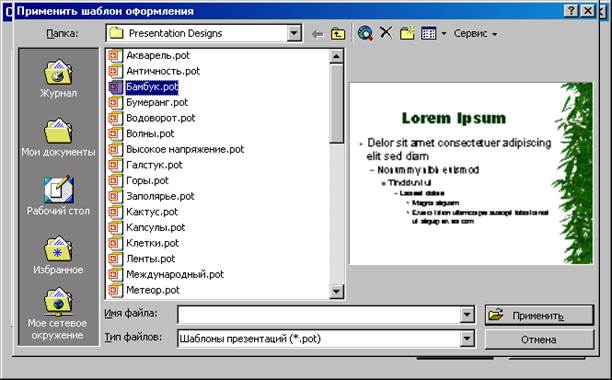
Task: Click the Применить button
Action: click(539, 315)
